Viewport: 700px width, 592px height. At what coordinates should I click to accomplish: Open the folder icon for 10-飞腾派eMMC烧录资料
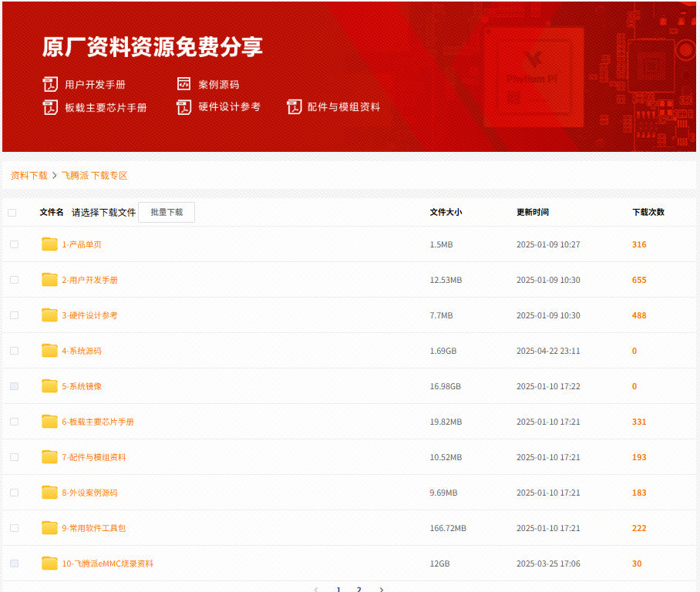(x=49, y=563)
